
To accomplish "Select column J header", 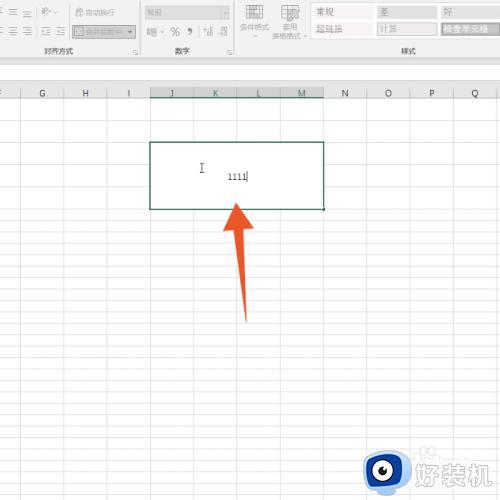I will pos(172,93).
